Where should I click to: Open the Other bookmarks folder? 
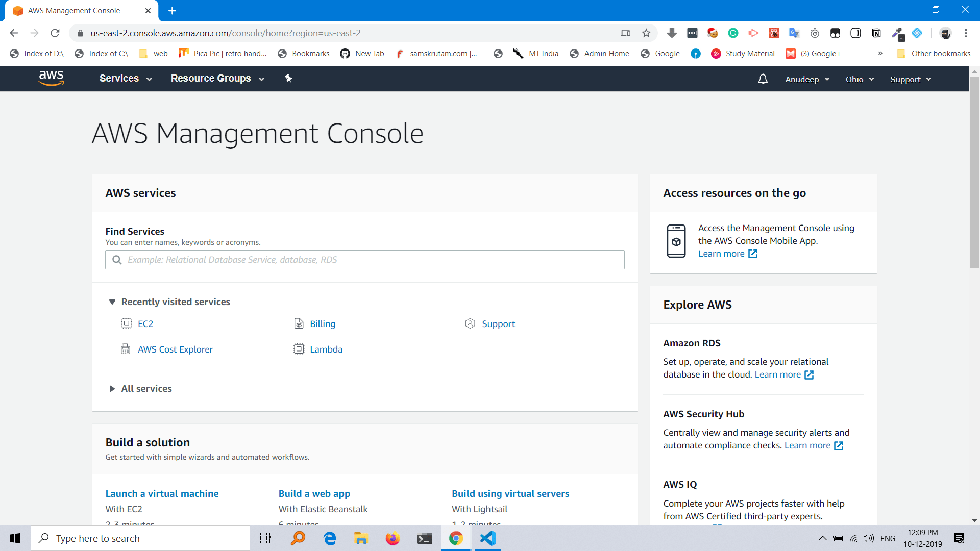[934, 54]
